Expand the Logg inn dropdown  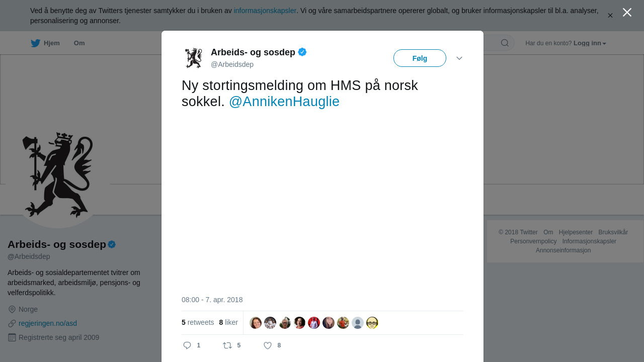tap(590, 43)
